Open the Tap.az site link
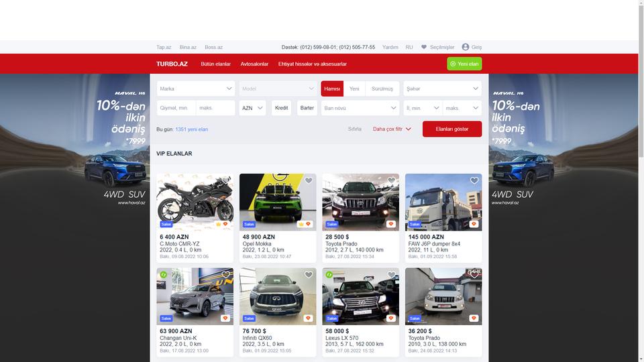644x362 pixels. (x=164, y=47)
